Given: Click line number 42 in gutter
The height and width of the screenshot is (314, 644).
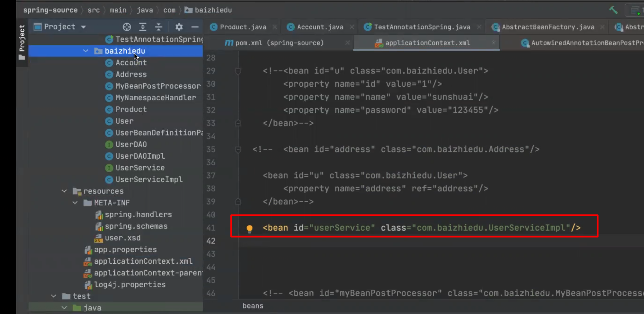Looking at the screenshot, I should (211, 241).
